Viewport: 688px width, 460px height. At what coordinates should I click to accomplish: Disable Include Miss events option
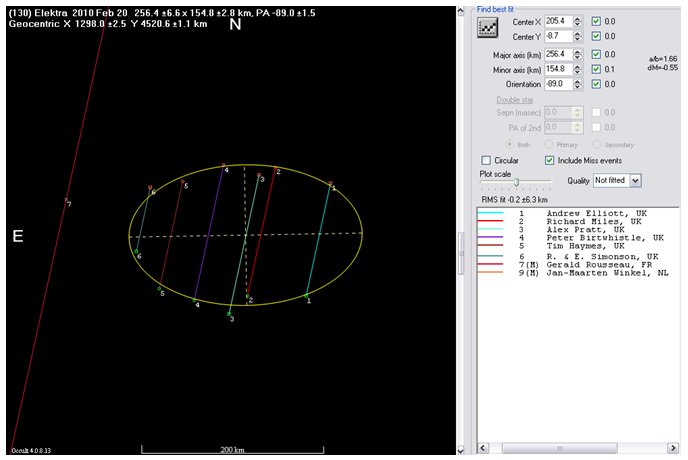point(549,160)
